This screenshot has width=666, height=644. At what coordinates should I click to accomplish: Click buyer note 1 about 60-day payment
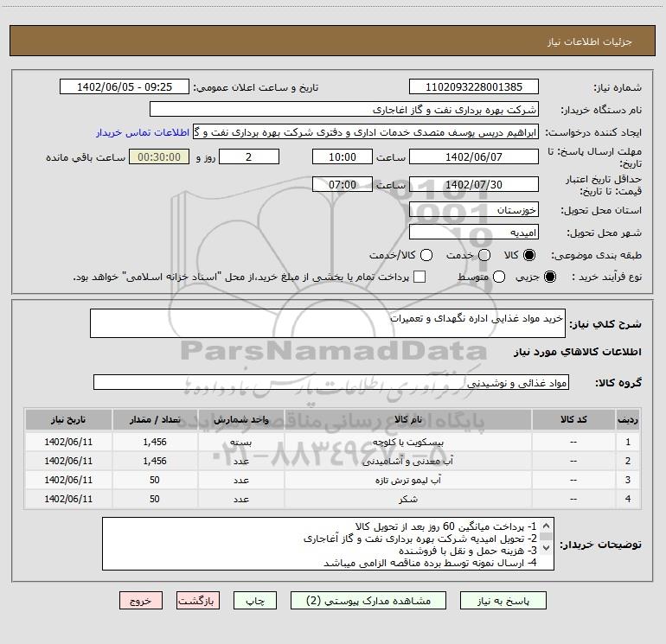coord(446,526)
